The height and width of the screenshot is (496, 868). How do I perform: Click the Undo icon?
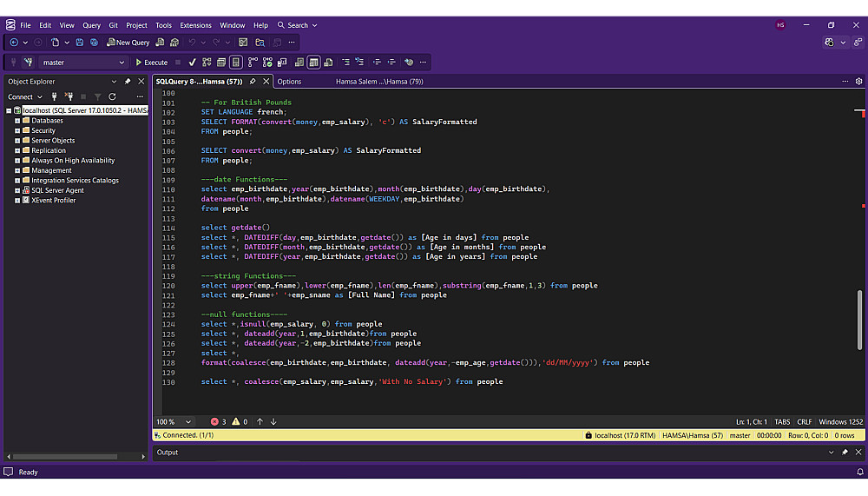(192, 42)
